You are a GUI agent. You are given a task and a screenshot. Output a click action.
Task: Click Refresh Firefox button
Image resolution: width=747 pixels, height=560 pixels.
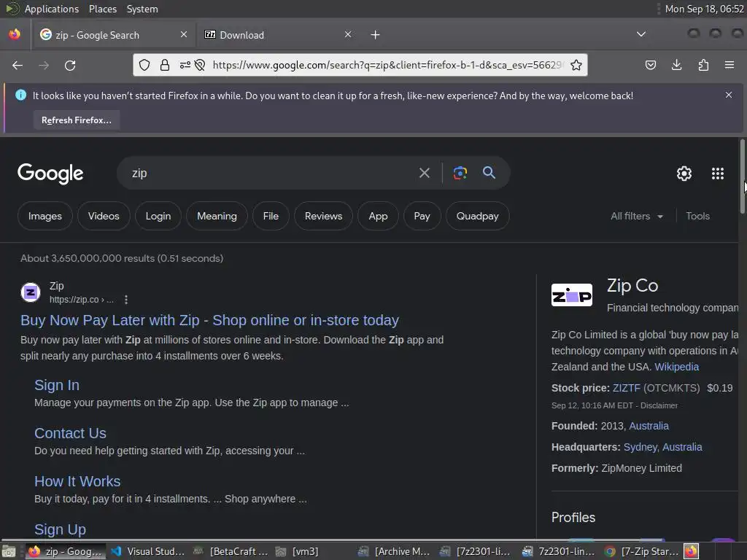pos(76,120)
